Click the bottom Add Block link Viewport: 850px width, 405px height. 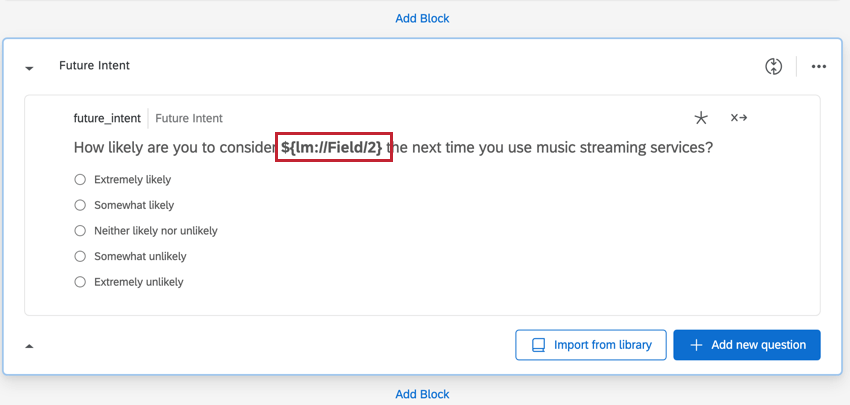(422, 394)
